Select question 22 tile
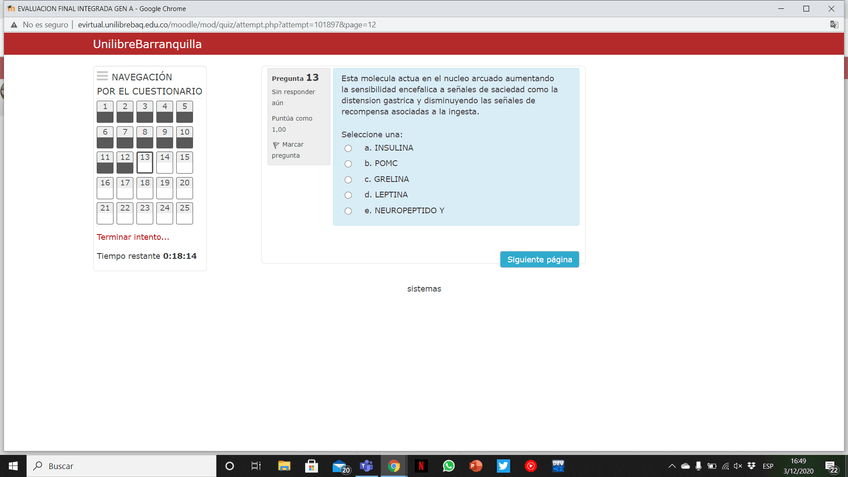The height and width of the screenshot is (477, 848). click(125, 213)
